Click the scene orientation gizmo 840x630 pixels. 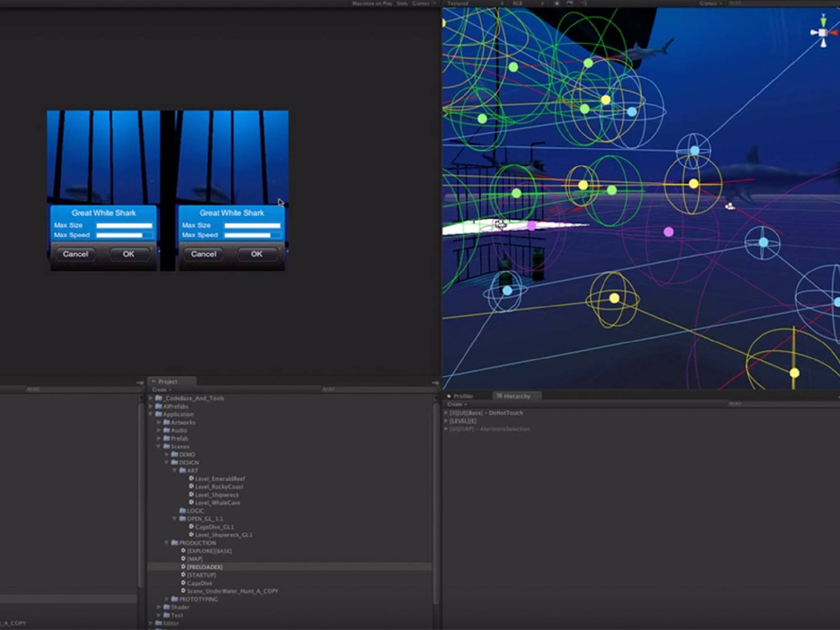823,32
